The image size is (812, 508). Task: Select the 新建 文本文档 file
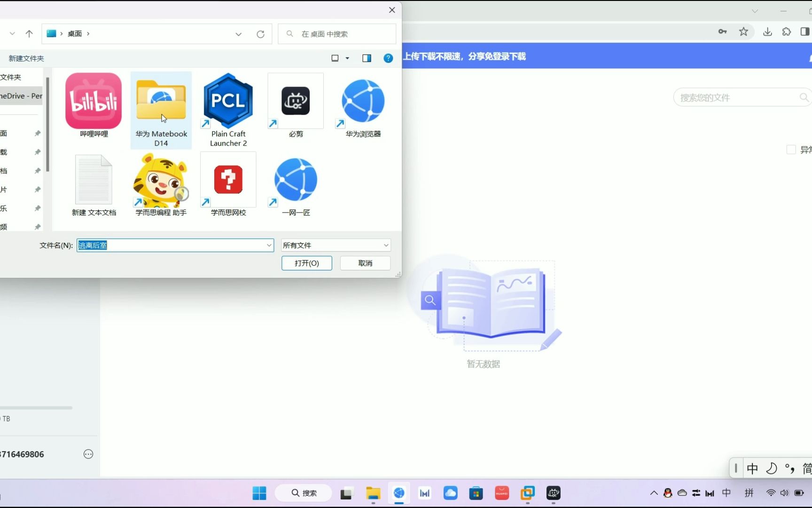pos(94,180)
